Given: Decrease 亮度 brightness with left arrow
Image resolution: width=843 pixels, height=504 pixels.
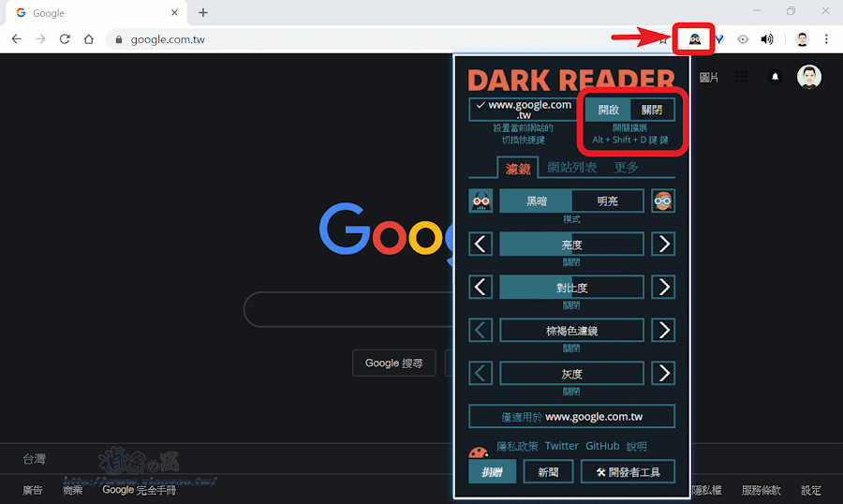Looking at the screenshot, I should click(x=481, y=245).
